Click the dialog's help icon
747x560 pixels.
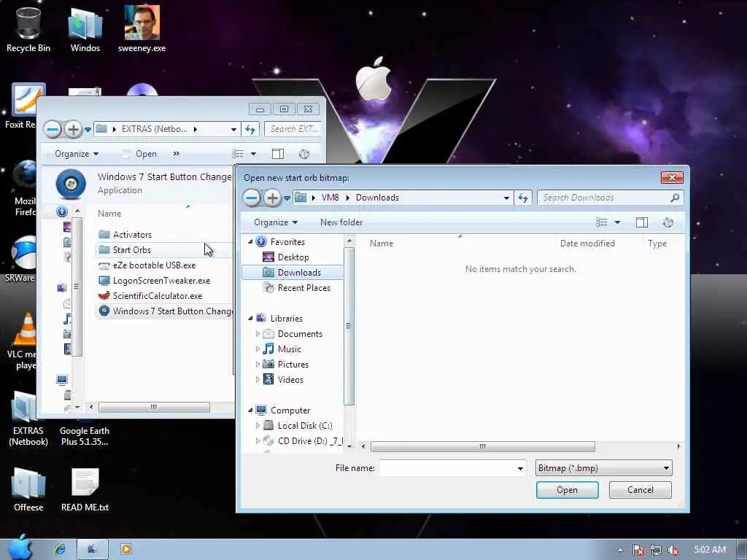[668, 222]
